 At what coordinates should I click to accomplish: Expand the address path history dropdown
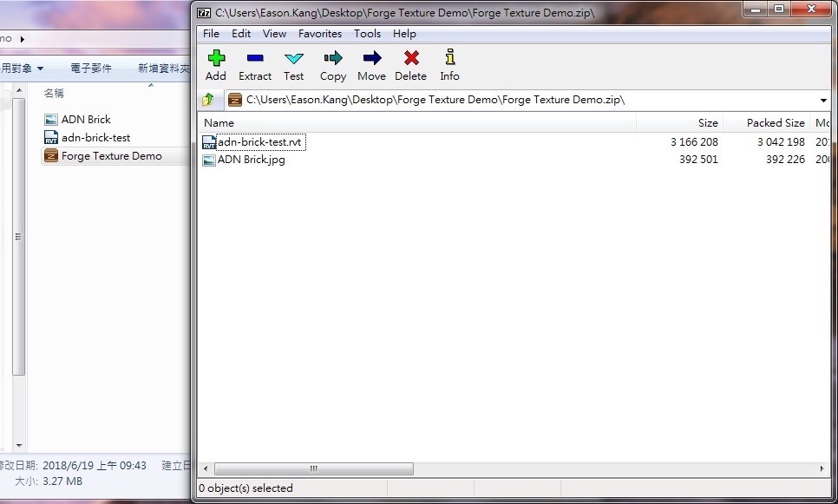pos(823,100)
